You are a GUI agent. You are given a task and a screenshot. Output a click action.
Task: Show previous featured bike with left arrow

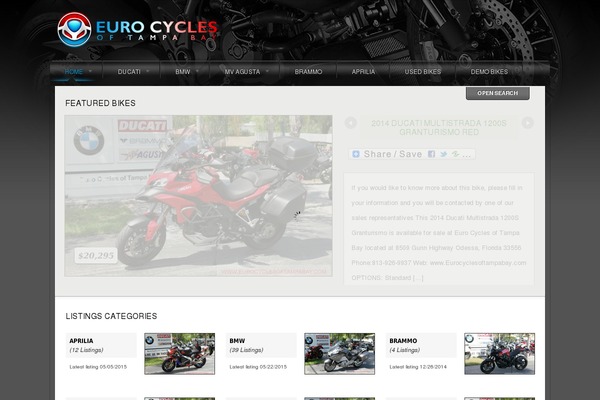coord(351,123)
